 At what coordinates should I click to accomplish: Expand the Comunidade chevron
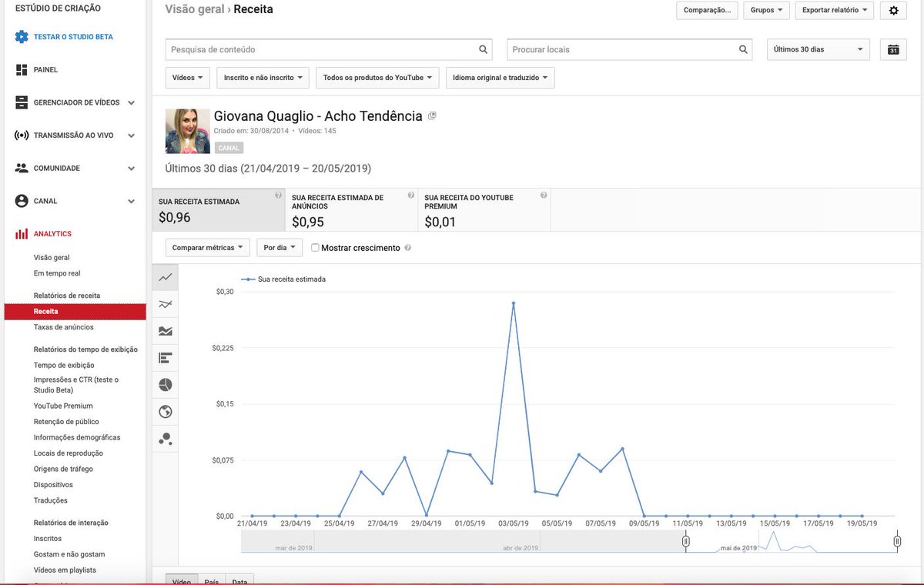(x=131, y=169)
